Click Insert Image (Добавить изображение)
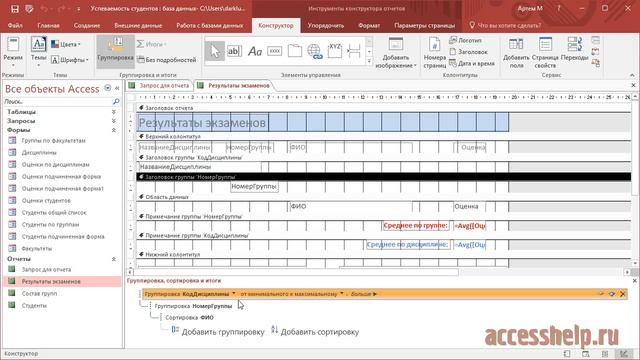 click(395, 52)
